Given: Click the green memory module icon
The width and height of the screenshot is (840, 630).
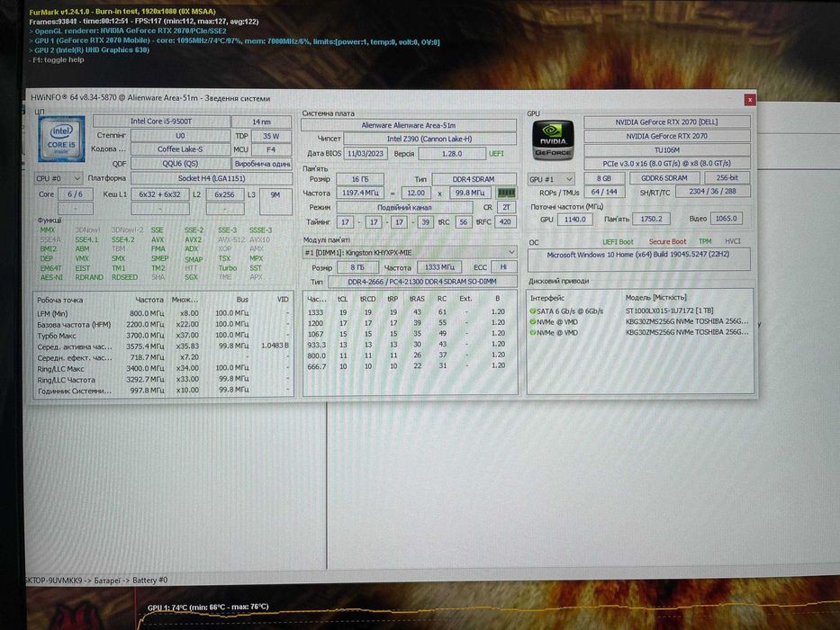Looking at the screenshot, I should tap(506, 193).
